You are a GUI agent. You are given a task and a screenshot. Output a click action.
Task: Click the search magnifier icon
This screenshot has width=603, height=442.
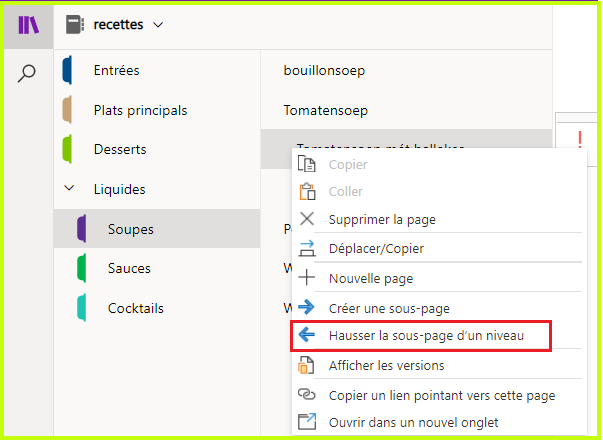27,73
